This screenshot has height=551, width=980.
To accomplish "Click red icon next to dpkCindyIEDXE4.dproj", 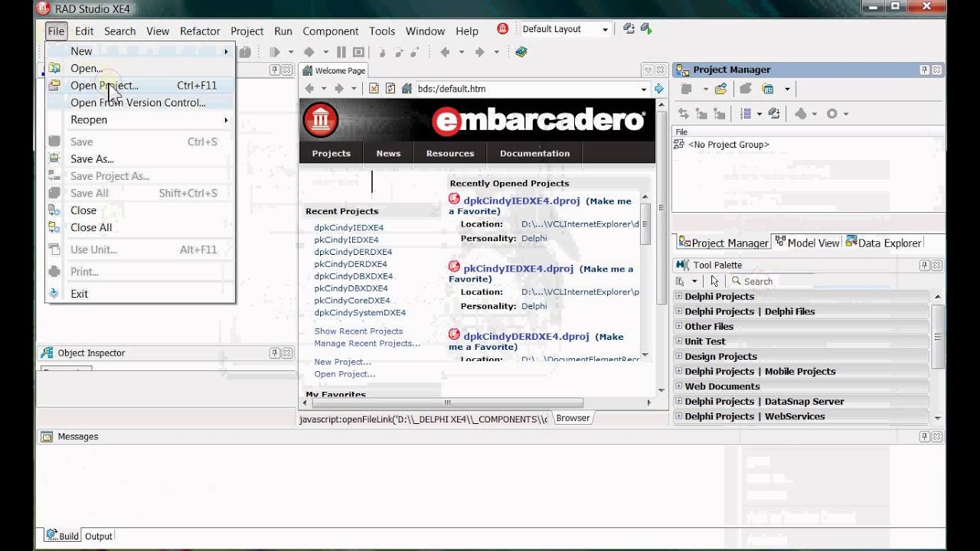I will pyautogui.click(x=454, y=200).
